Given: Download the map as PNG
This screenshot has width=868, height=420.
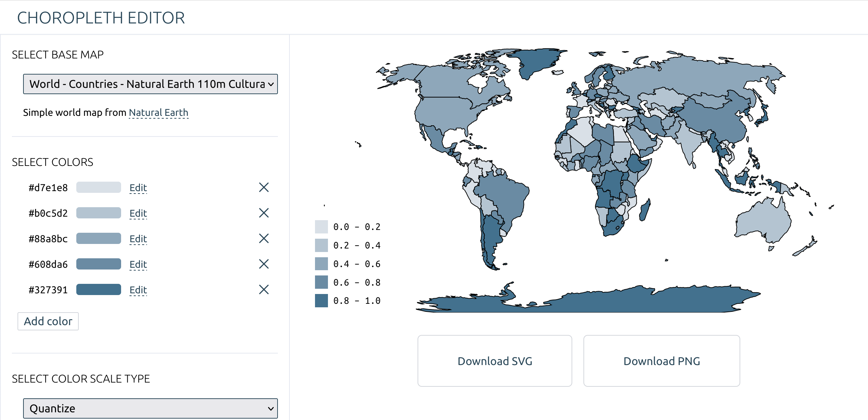Looking at the screenshot, I should tap(661, 361).
